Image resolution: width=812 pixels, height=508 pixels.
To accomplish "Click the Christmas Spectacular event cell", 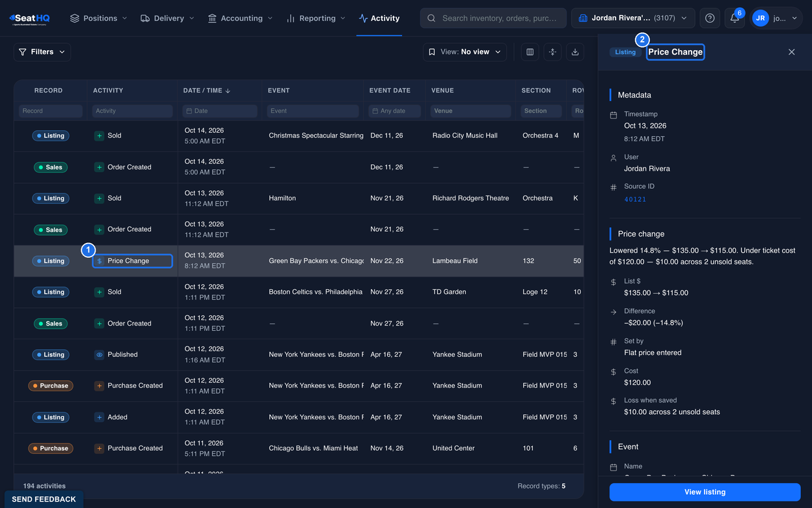I will (316, 135).
